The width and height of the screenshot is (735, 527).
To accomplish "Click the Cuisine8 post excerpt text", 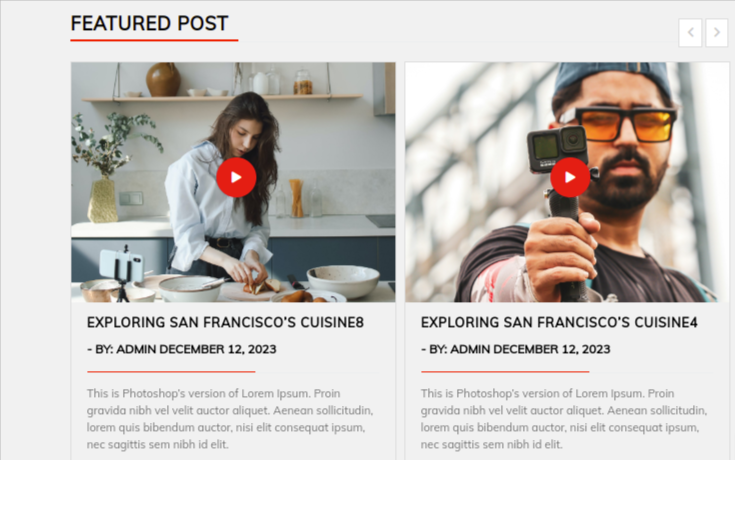I will point(230,419).
